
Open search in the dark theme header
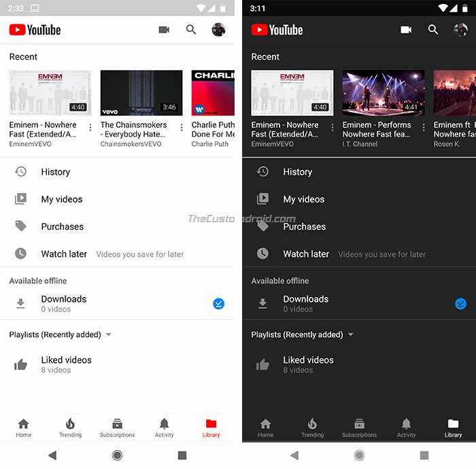pyautogui.click(x=433, y=30)
